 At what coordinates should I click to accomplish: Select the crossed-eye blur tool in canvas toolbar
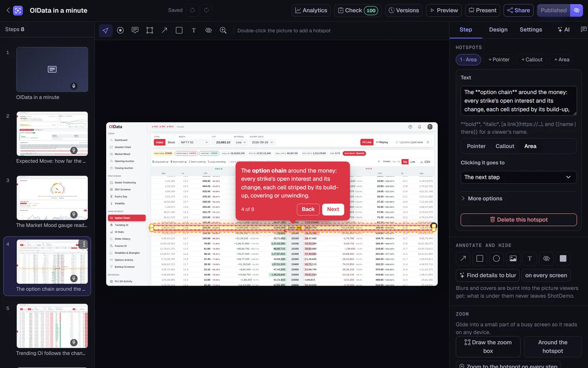tap(209, 30)
